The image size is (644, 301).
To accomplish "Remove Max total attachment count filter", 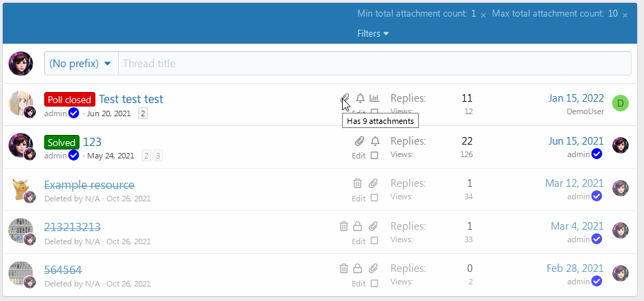I will coord(625,15).
